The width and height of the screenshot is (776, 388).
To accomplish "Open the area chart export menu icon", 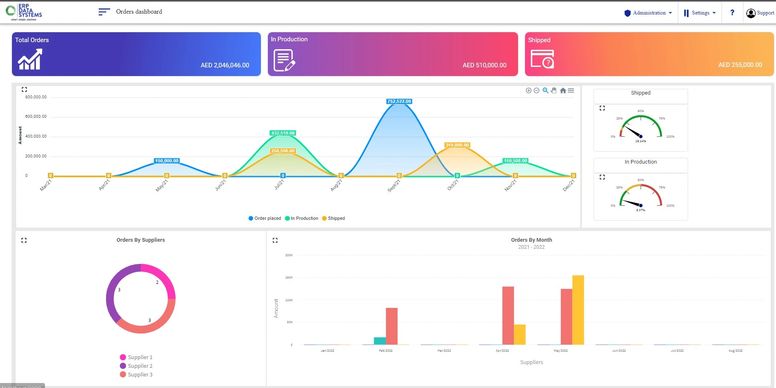I will pos(571,91).
